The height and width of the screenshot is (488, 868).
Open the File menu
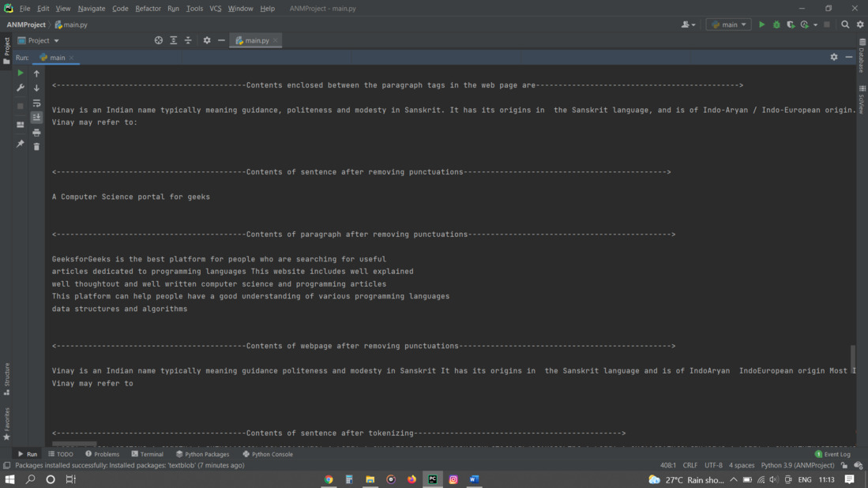coord(25,9)
